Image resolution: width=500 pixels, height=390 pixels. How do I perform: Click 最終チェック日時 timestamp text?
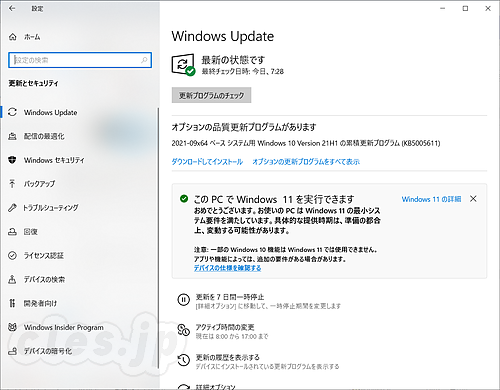pyautogui.click(x=243, y=71)
